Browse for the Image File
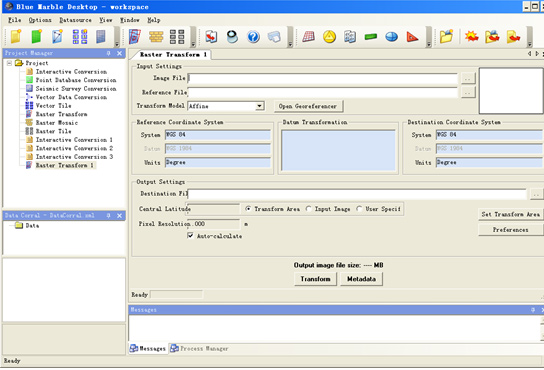Viewport: 544px width, 370px height. point(468,78)
